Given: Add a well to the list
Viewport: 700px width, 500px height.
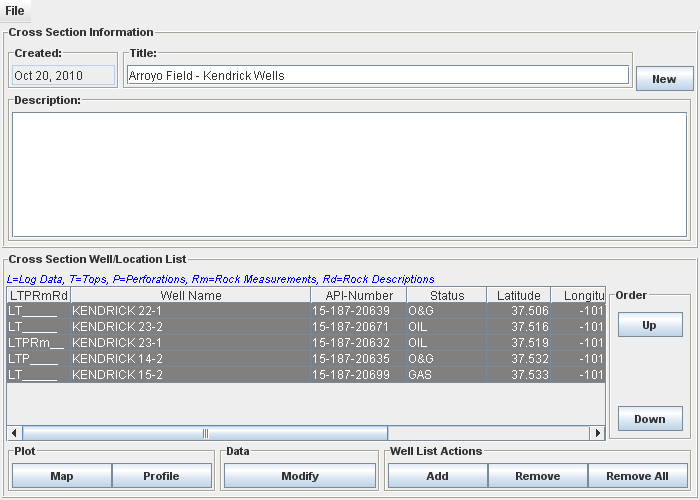Looking at the screenshot, I should pos(438,476).
